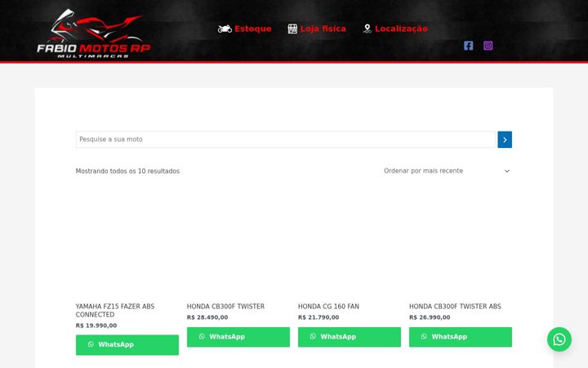Open the Localização menu item

tap(401, 29)
